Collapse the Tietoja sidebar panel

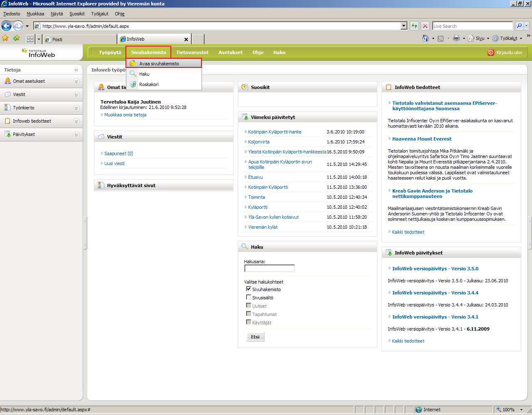pyautogui.click(x=76, y=70)
